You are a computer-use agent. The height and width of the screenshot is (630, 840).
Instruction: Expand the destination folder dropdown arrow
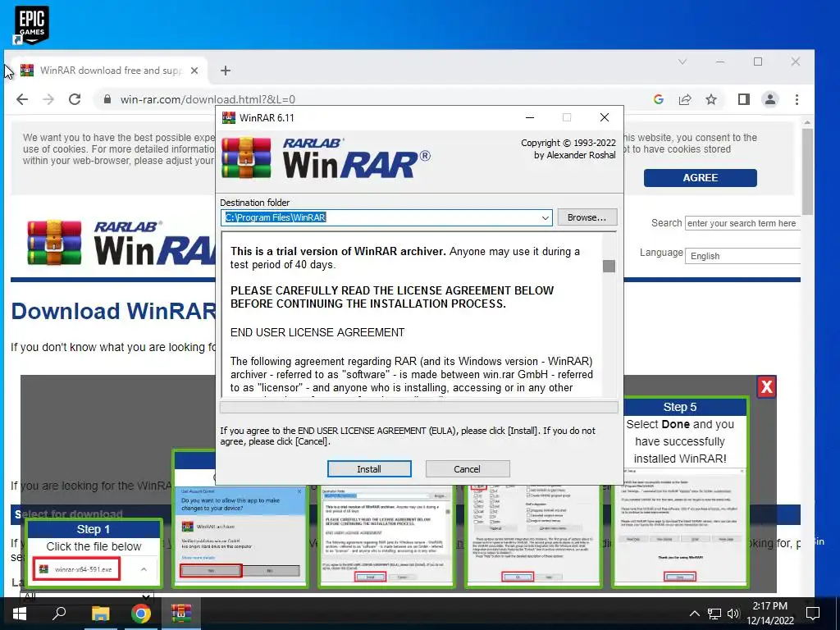545,217
